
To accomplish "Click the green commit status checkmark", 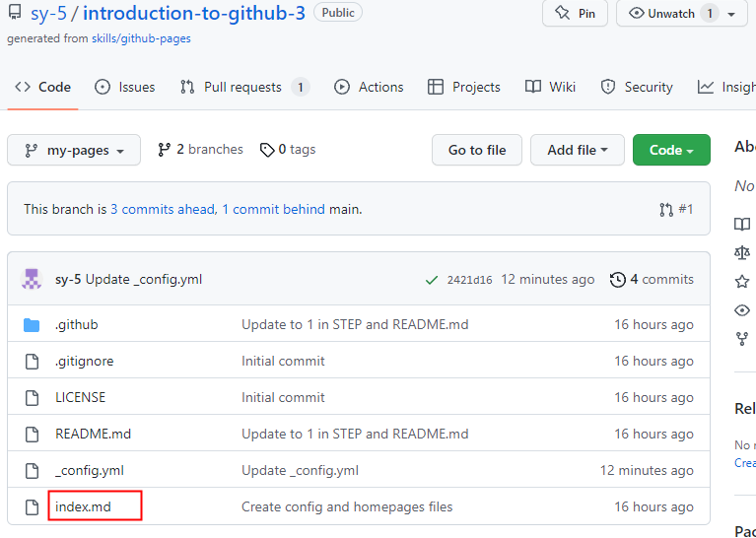I will pos(432,280).
